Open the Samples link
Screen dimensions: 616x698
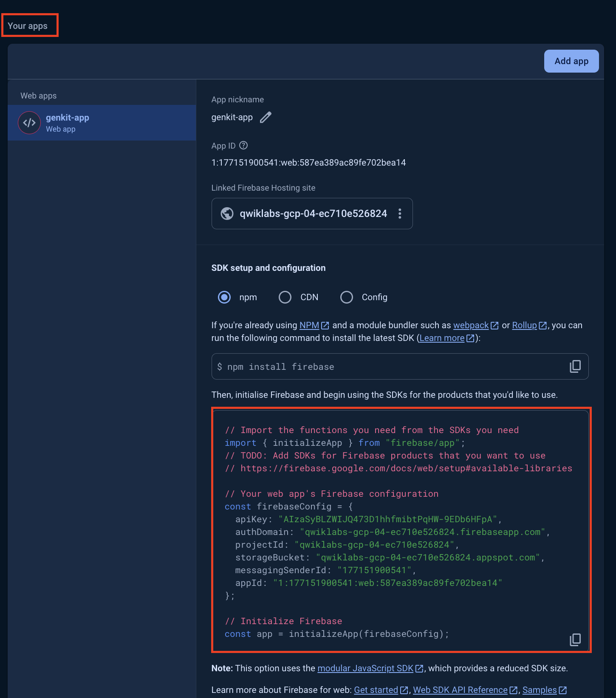pyautogui.click(x=545, y=690)
